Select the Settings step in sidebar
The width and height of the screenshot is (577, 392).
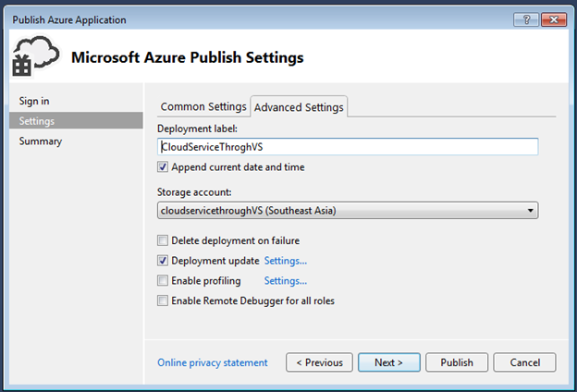[37, 121]
